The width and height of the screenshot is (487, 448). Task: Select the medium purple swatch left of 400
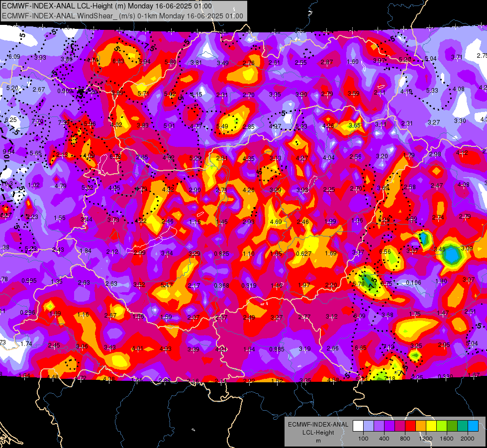(x=379, y=426)
